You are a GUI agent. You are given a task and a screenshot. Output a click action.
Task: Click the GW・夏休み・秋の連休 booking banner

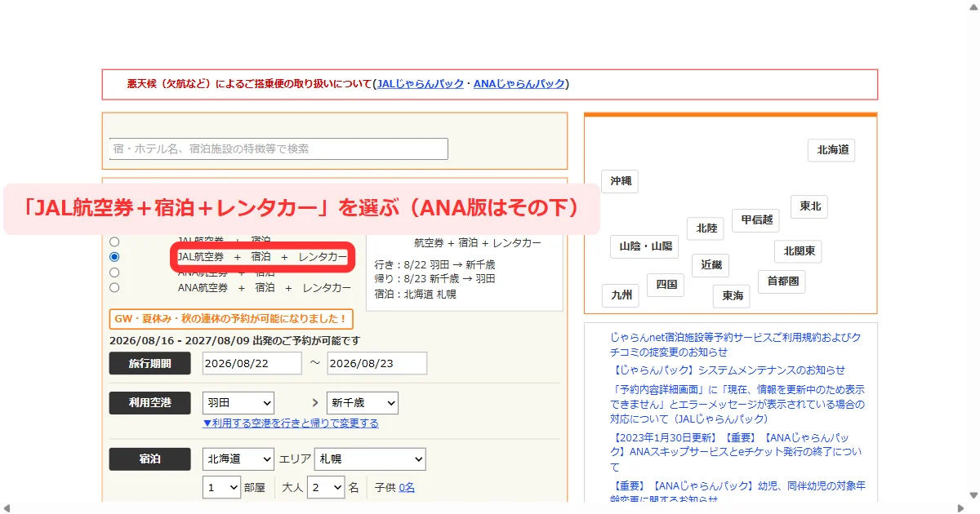click(231, 318)
